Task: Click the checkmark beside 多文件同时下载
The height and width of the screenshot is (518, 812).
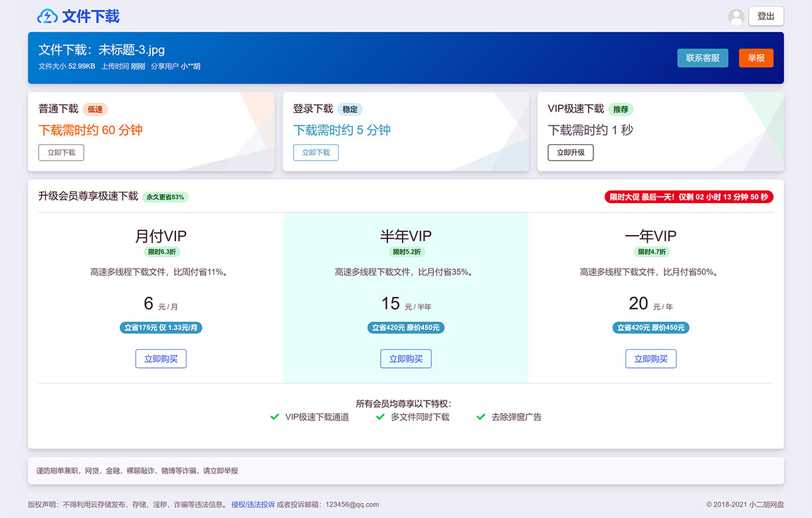Action: (x=380, y=417)
